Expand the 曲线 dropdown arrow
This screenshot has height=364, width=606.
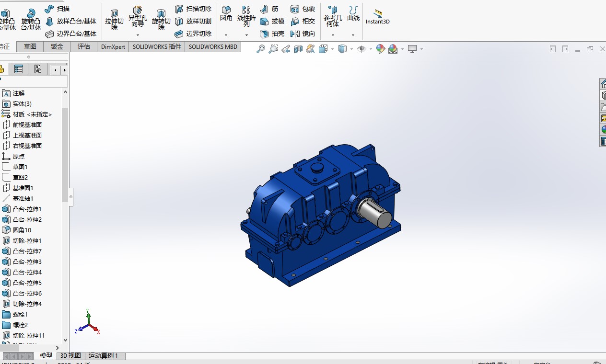(x=353, y=35)
